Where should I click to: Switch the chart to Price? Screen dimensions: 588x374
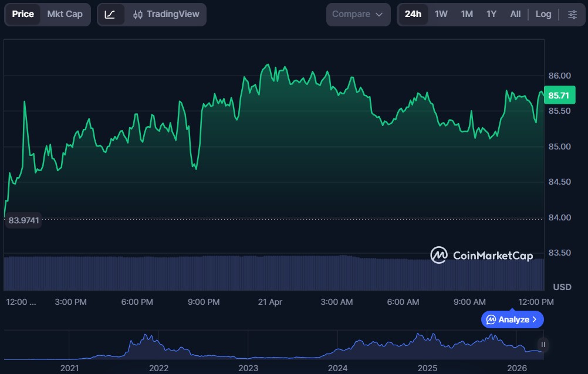point(23,14)
